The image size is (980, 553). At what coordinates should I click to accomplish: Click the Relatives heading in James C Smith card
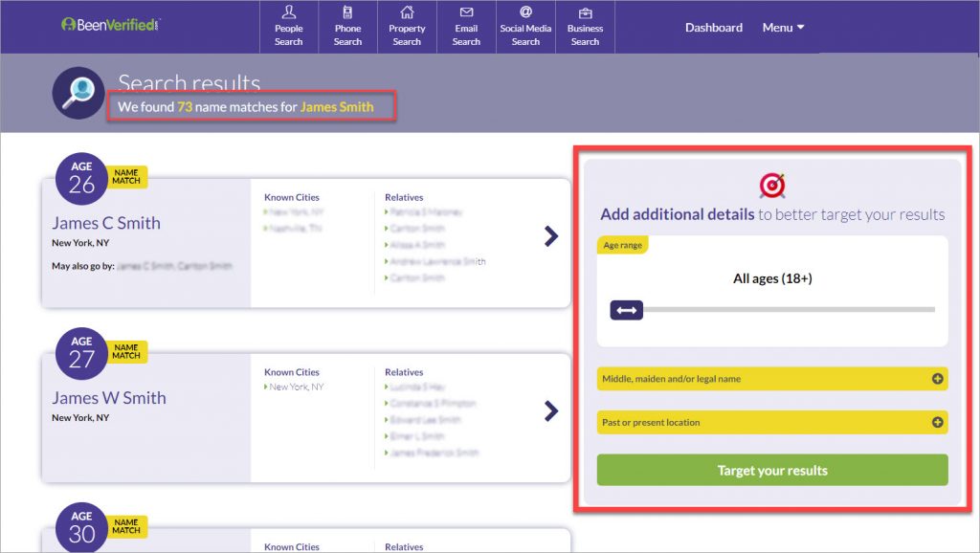(404, 197)
